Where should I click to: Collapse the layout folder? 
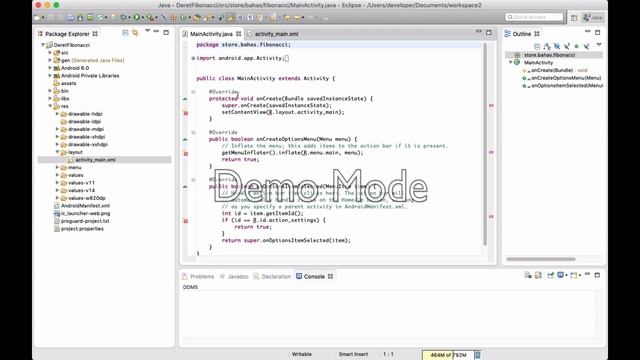[58, 152]
